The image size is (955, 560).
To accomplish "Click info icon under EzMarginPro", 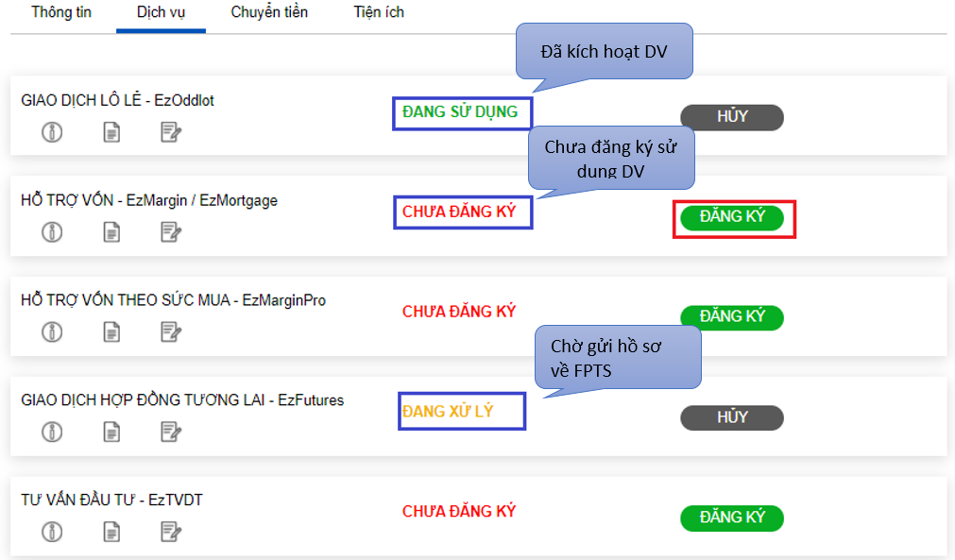I will [x=52, y=331].
